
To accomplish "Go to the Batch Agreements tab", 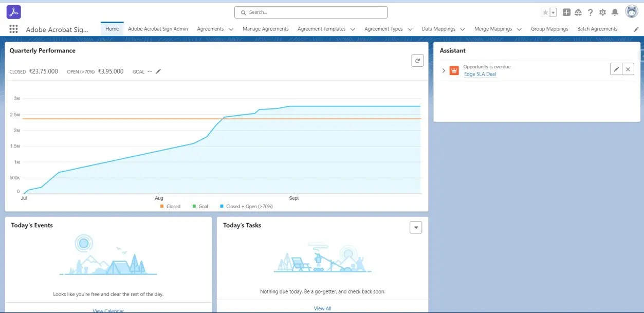I will [x=597, y=29].
